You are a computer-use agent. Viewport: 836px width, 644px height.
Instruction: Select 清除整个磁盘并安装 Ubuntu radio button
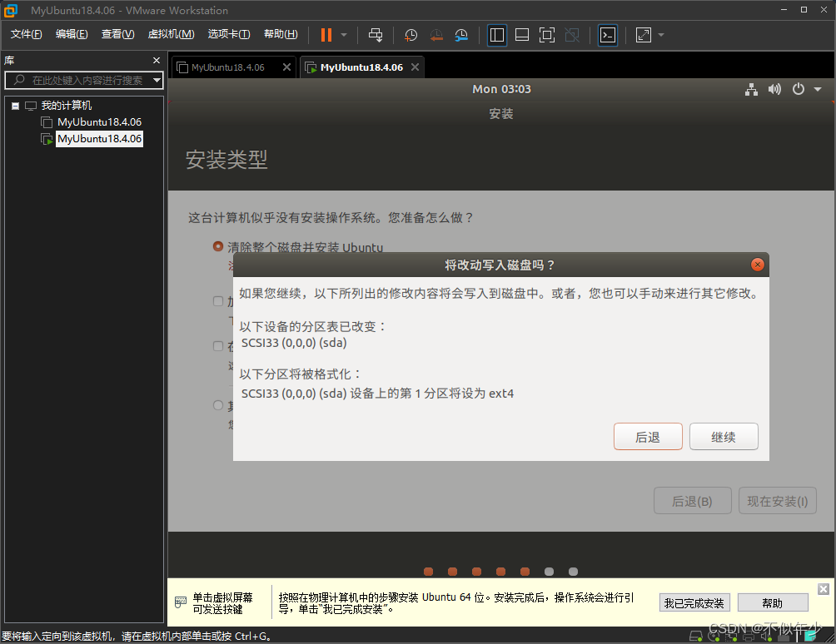[217, 246]
